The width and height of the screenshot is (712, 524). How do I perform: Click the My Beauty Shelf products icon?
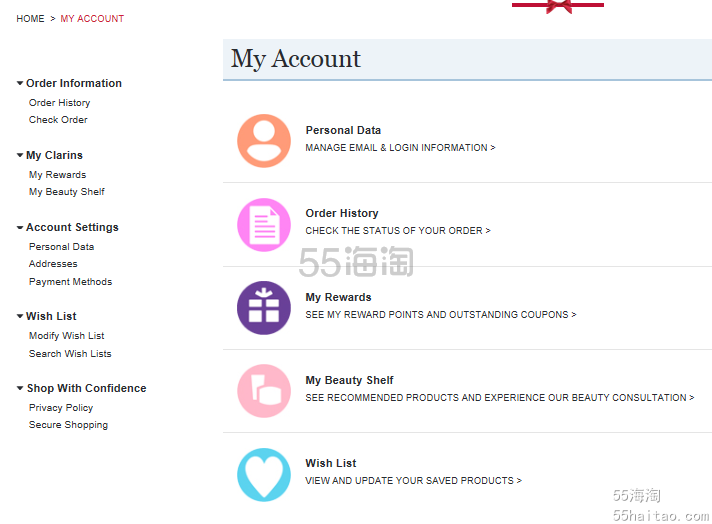tap(264, 391)
